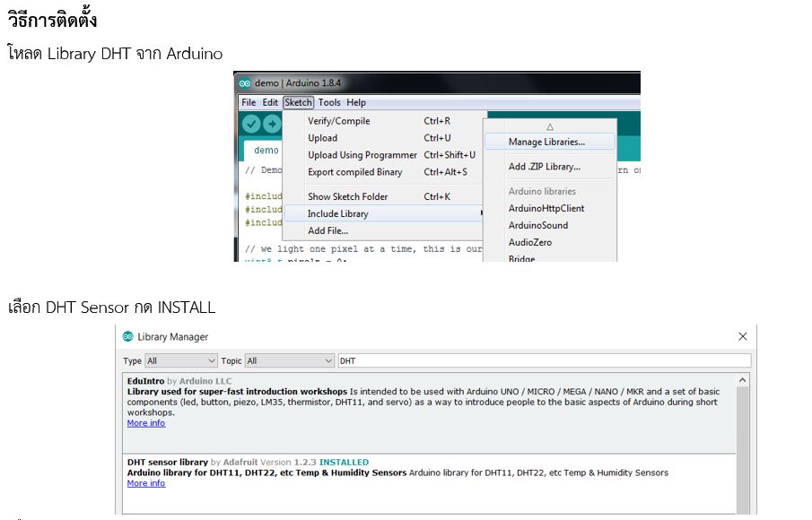The width and height of the screenshot is (812, 520).
Task: Click the Library Manager window icon
Action: pos(128,337)
